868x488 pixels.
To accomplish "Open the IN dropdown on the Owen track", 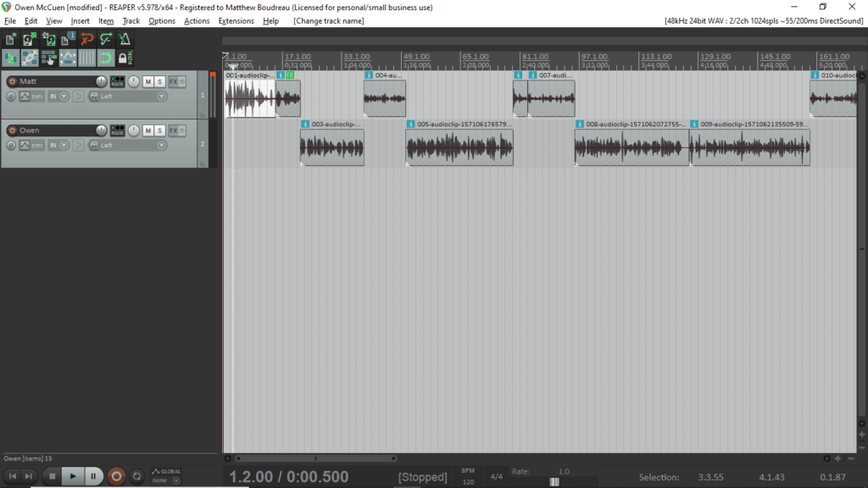I will (x=64, y=144).
